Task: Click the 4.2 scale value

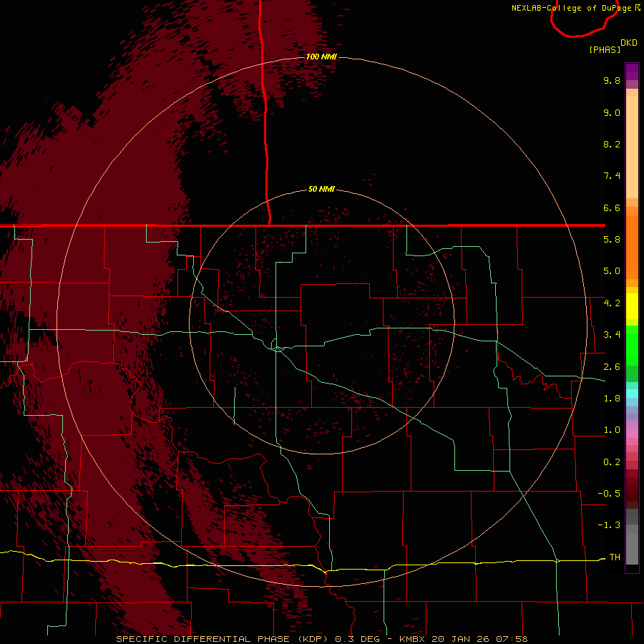Action: click(612, 303)
